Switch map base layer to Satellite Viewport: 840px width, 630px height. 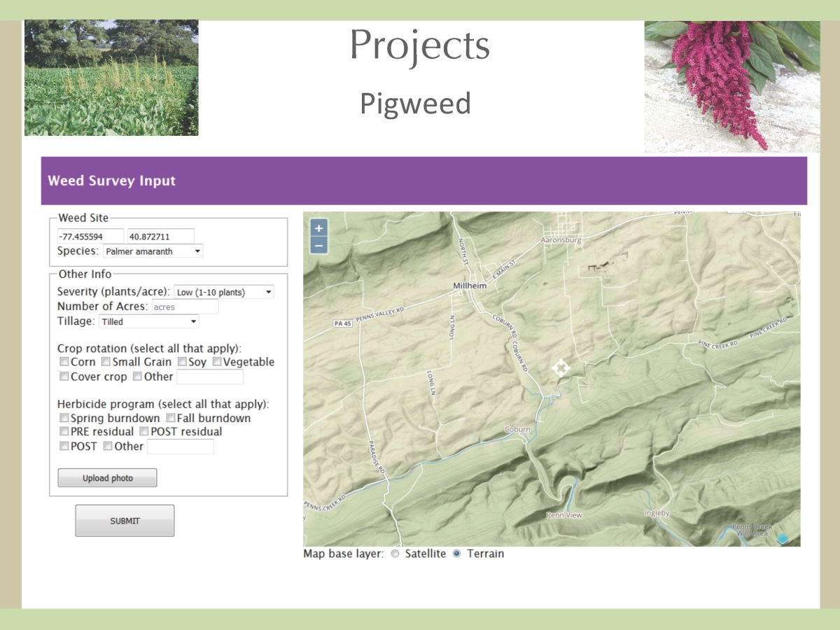(395, 554)
